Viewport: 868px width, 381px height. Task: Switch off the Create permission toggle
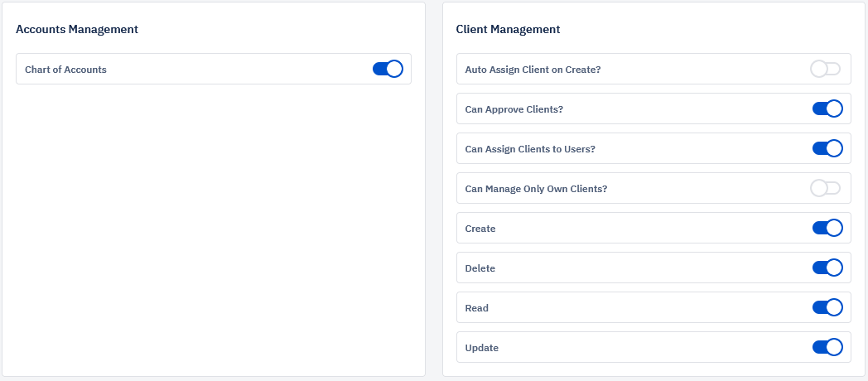827,228
